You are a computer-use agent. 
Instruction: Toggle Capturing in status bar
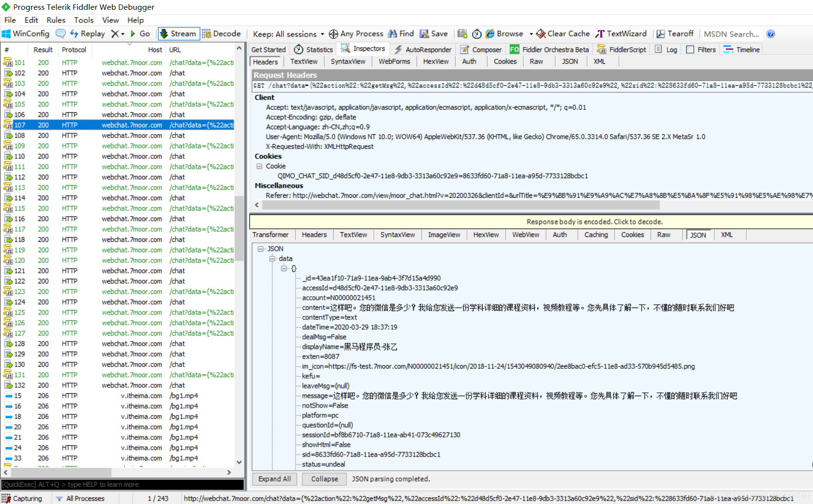point(22,499)
